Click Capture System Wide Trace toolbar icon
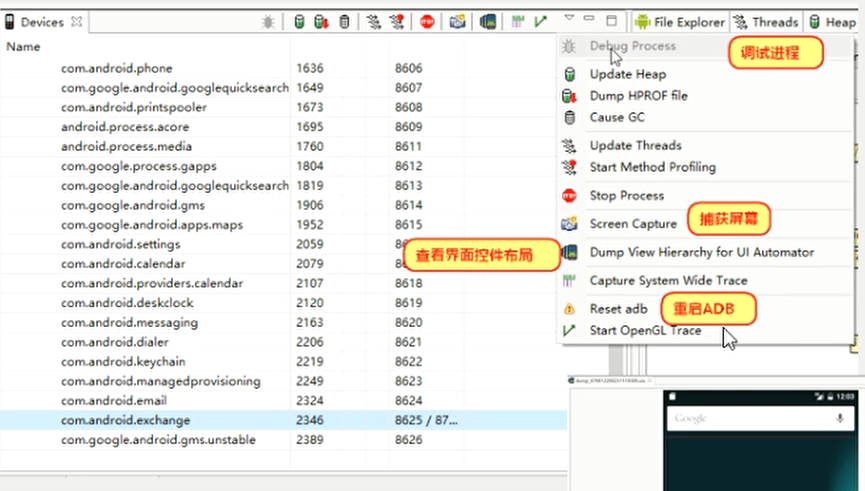Viewport: 865px width, 491px height. coord(517,22)
